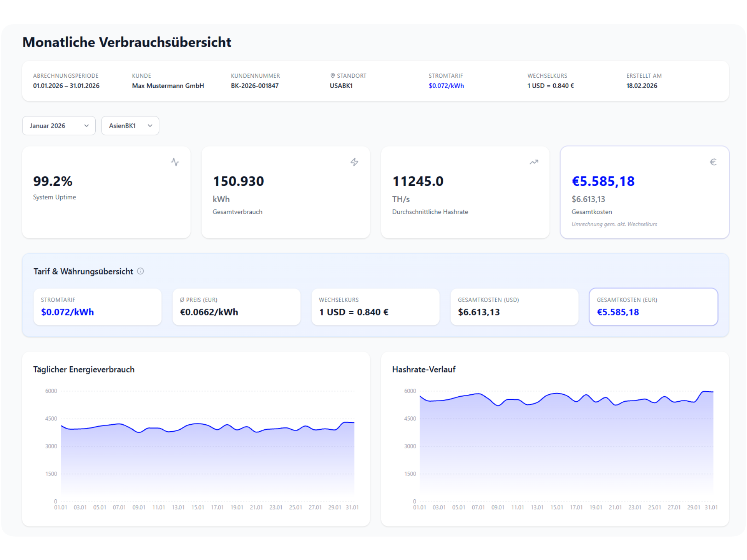Screen dimensions: 747x560
Task: Click the activity pulse icon on System Uptime card
Action: pos(175,162)
